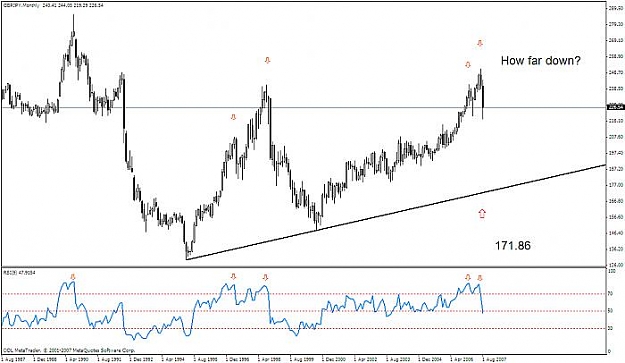This screenshot has height=363, width=625.
Task: Click the "1 Aug 1987" date label
Action: click(x=13, y=359)
